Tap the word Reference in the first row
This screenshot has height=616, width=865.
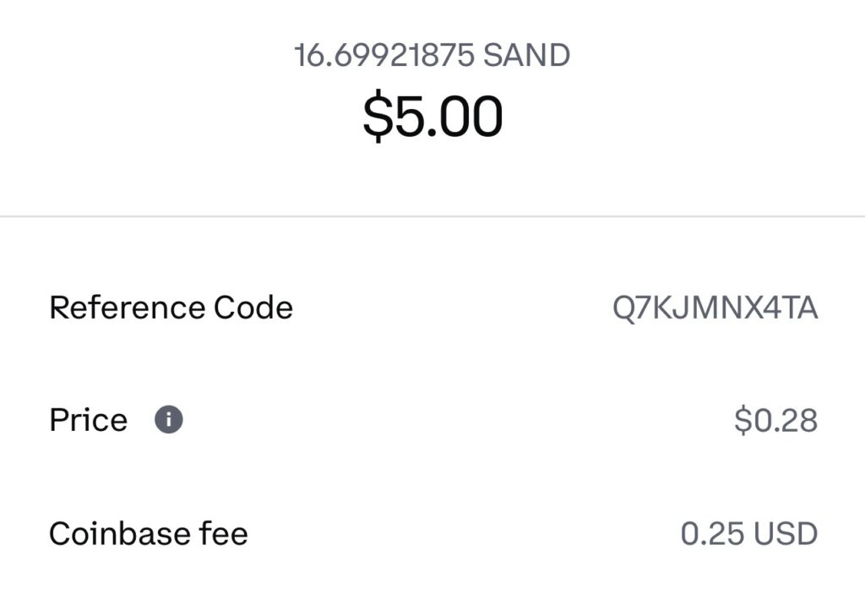tap(127, 308)
